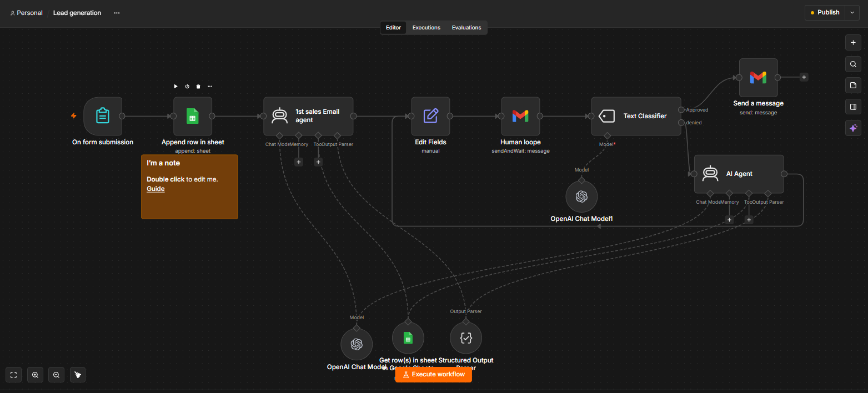The image size is (868, 393).
Task: Add a node after Send a message
Action: [804, 77]
